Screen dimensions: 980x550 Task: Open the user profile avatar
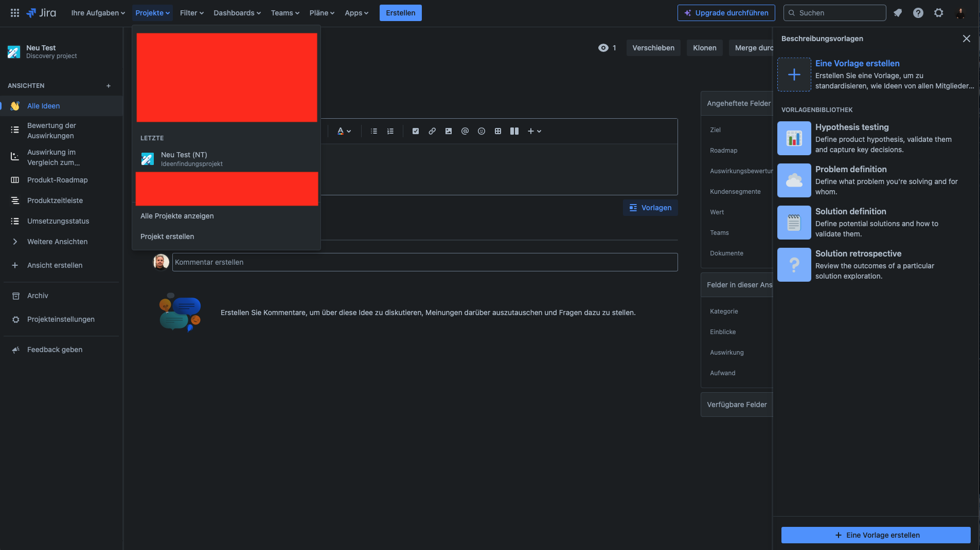(x=960, y=13)
